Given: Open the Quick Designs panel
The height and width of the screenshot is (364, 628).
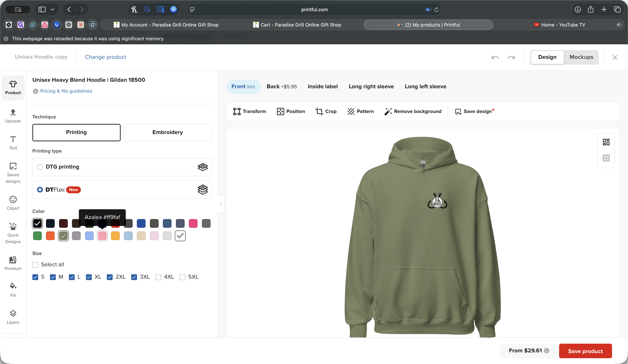Looking at the screenshot, I should [13, 233].
